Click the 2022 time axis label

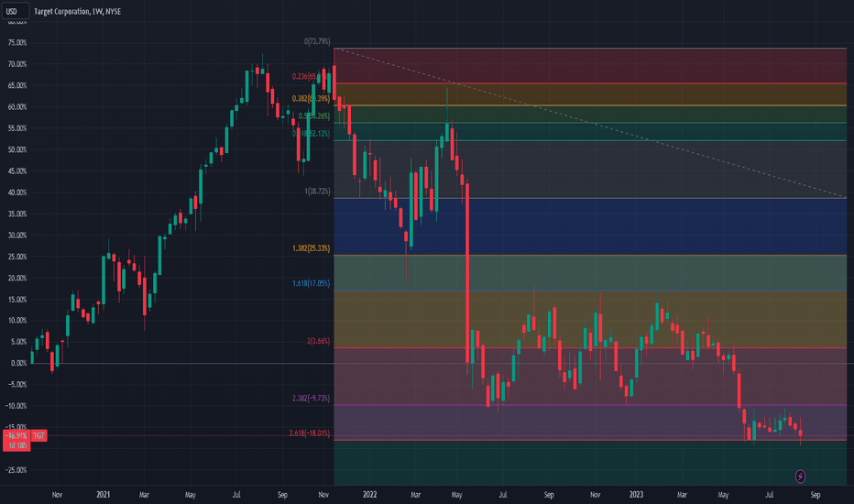click(369, 495)
